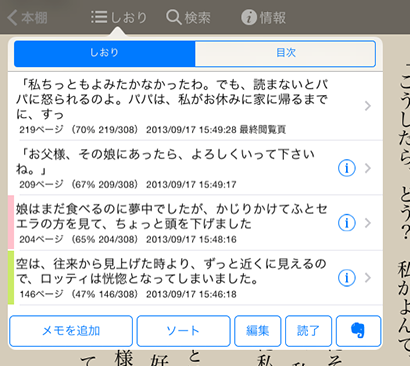Open info icon for page 146 bookmark
This screenshot has height=366, width=410.
(x=347, y=278)
